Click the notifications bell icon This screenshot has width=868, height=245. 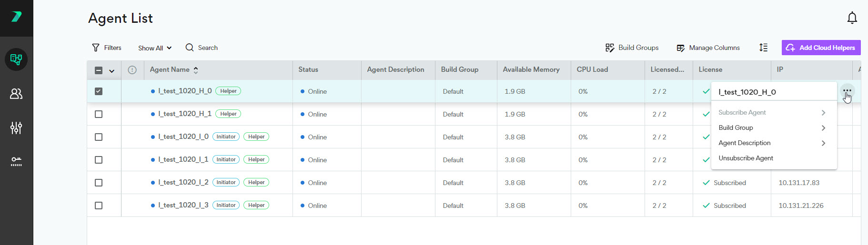(852, 18)
